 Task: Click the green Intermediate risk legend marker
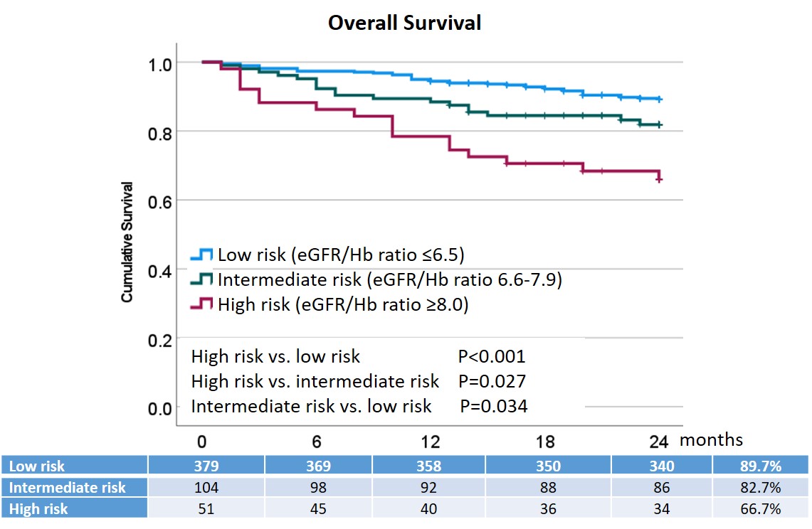(x=201, y=279)
